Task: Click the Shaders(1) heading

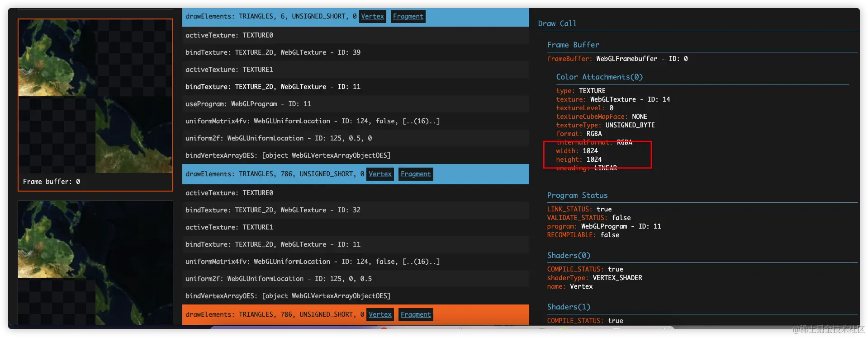Action: [x=569, y=307]
